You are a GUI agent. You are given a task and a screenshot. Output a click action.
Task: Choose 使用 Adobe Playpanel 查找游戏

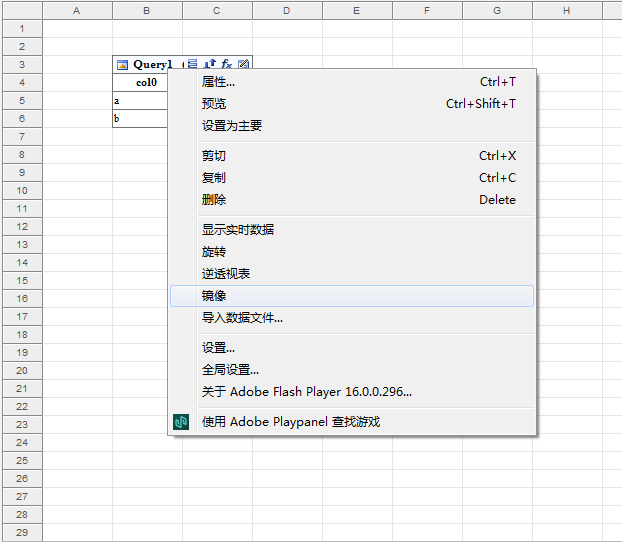point(352,422)
